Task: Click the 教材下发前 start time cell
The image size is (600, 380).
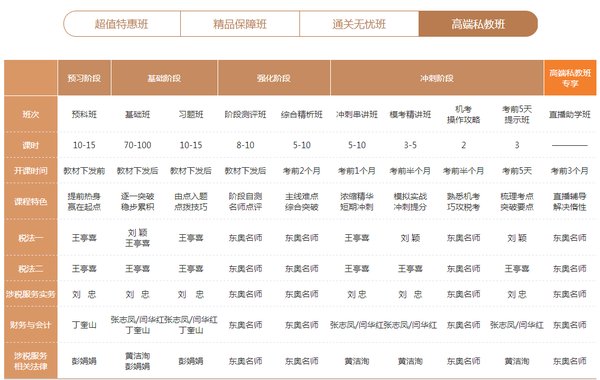Action: pos(84,171)
